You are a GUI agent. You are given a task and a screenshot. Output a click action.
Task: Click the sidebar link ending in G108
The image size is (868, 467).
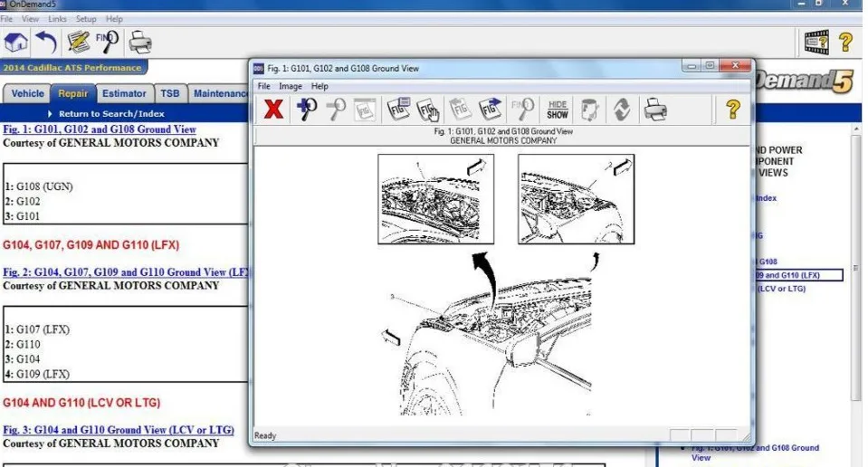click(x=768, y=262)
